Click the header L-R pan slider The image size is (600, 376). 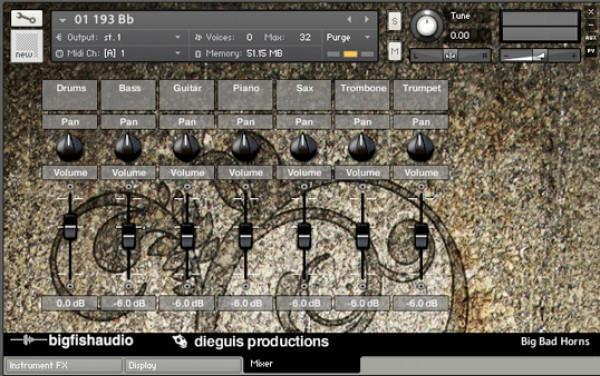(450, 55)
